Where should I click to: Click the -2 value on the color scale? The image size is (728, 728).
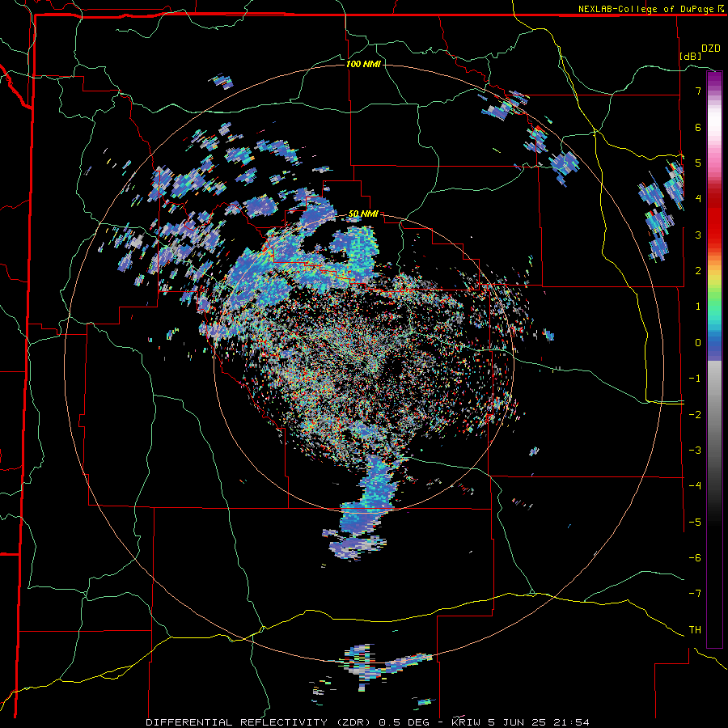click(x=695, y=414)
